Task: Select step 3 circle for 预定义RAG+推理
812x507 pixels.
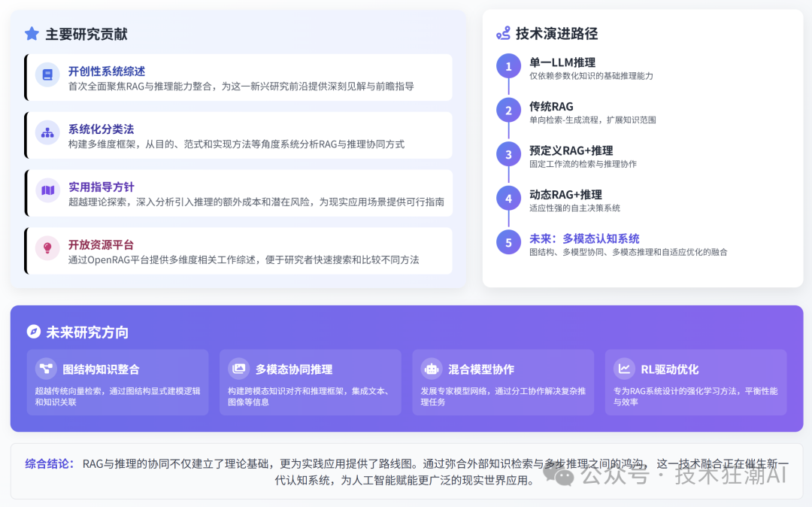Action: [x=508, y=154]
